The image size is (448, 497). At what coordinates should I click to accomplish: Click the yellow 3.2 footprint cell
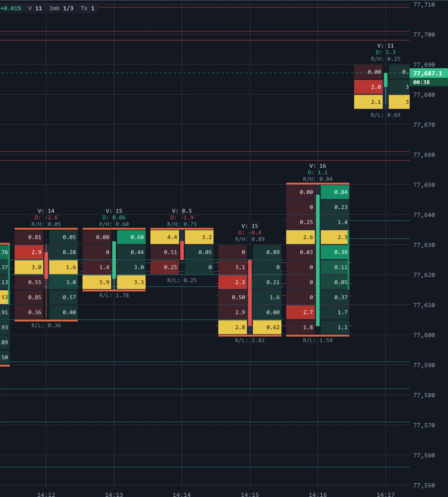click(199, 237)
